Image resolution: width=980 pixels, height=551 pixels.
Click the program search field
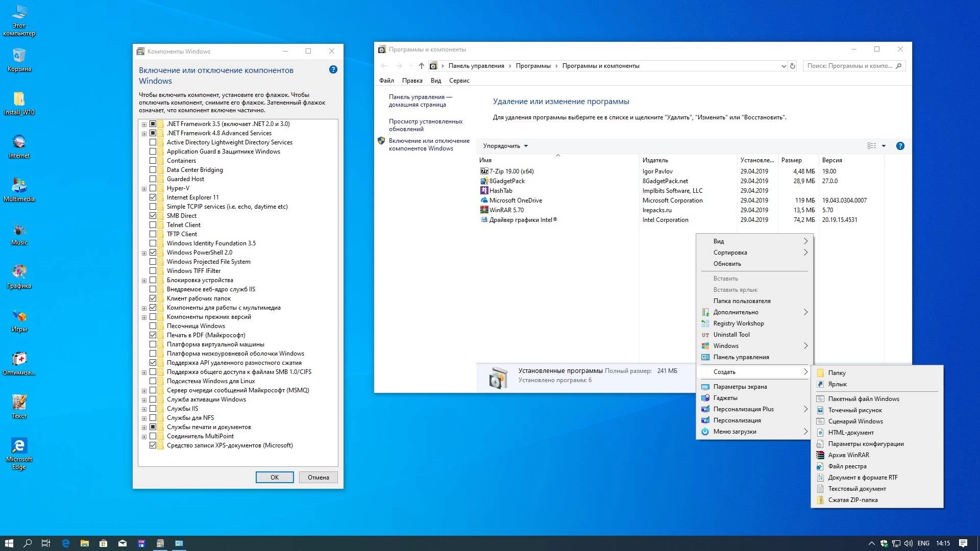pos(854,66)
